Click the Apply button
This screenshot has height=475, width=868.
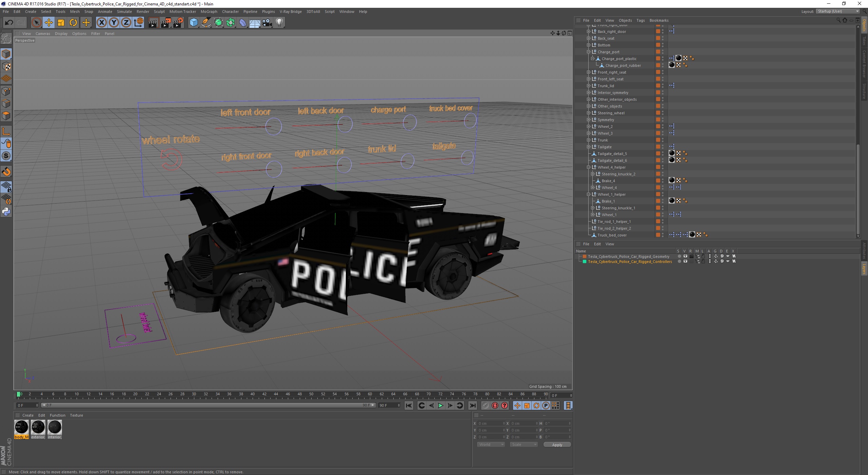click(x=557, y=444)
